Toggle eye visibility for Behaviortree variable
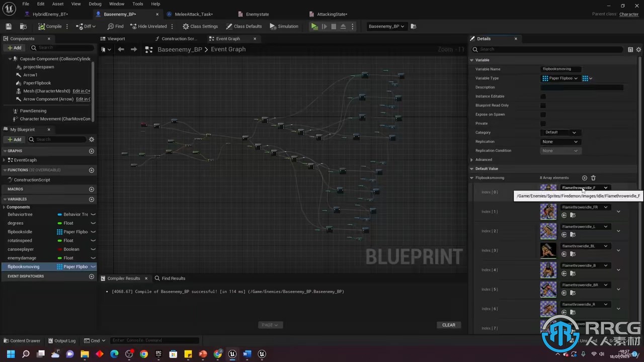 point(93,215)
